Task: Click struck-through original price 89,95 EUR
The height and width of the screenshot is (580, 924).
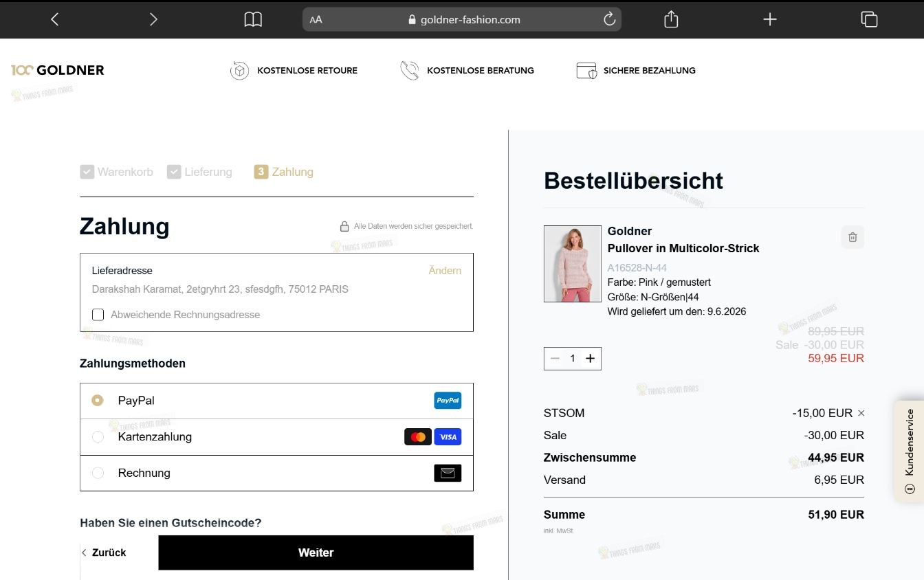Action: (x=836, y=331)
